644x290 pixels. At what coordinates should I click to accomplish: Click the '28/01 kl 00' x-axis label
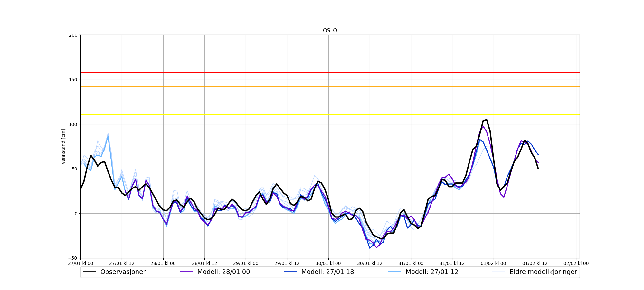pos(163,263)
